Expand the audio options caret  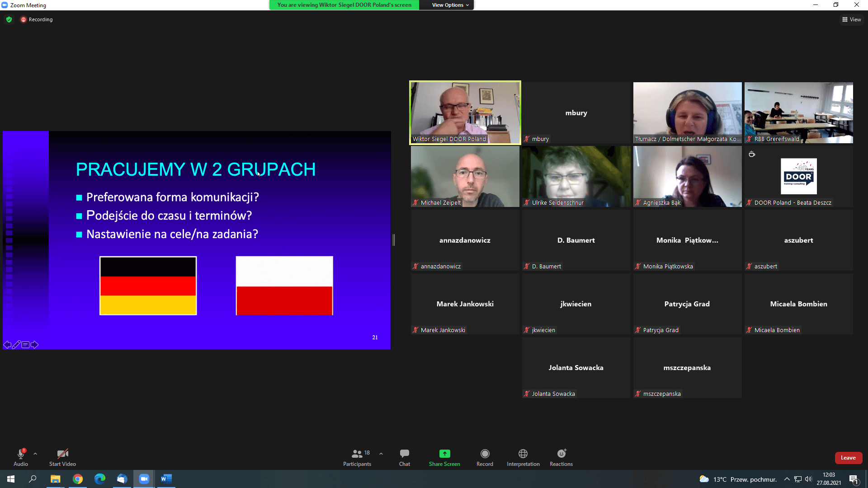(x=35, y=454)
